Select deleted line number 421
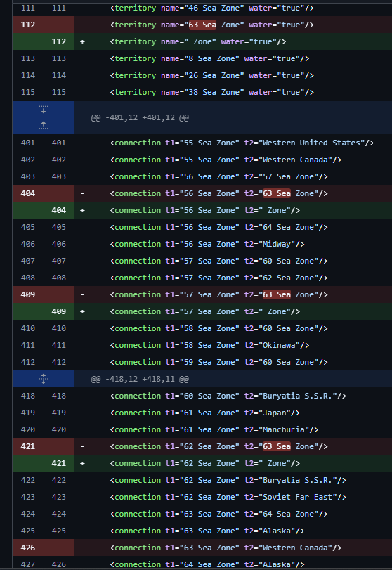The image size is (392, 570). (x=28, y=446)
